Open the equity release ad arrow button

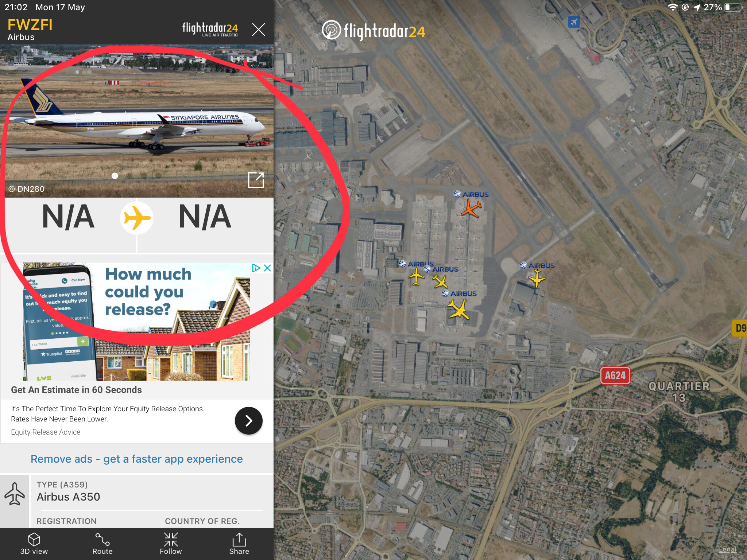pyautogui.click(x=249, y=421)
